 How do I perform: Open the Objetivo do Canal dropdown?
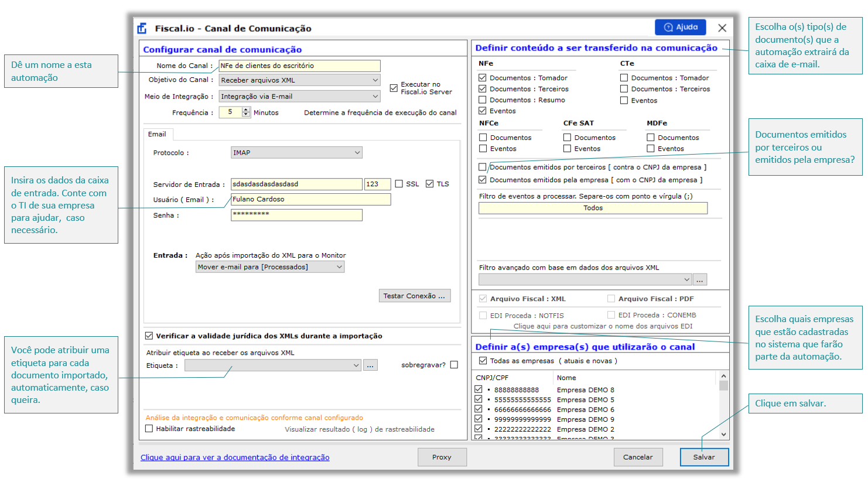pyautogui.click(x=299, y=80)
